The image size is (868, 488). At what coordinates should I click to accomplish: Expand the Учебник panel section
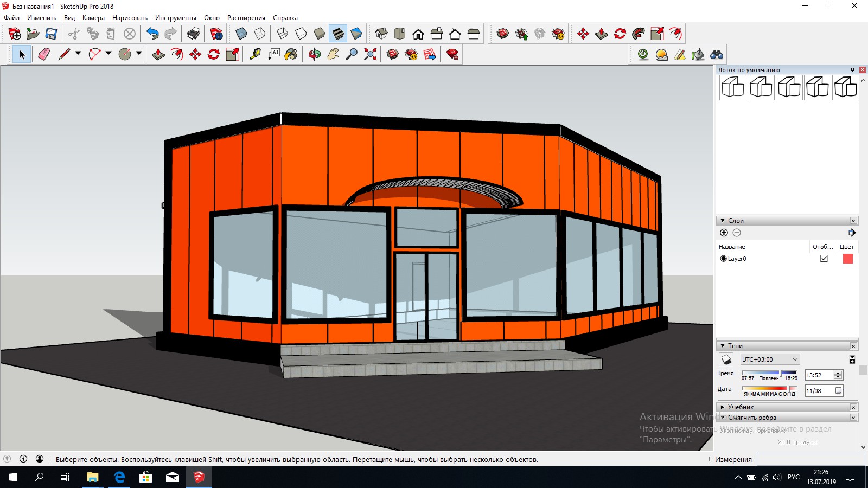[x=723, y=407]
